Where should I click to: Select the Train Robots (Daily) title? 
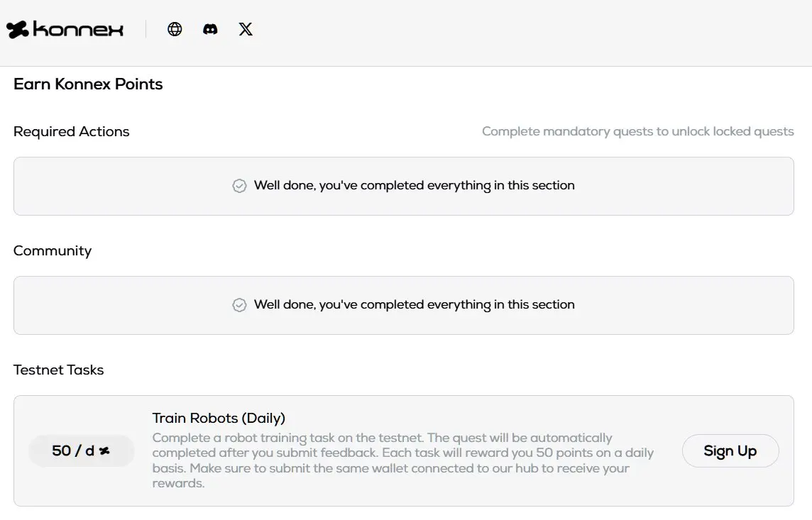click(x=219, y=418)
